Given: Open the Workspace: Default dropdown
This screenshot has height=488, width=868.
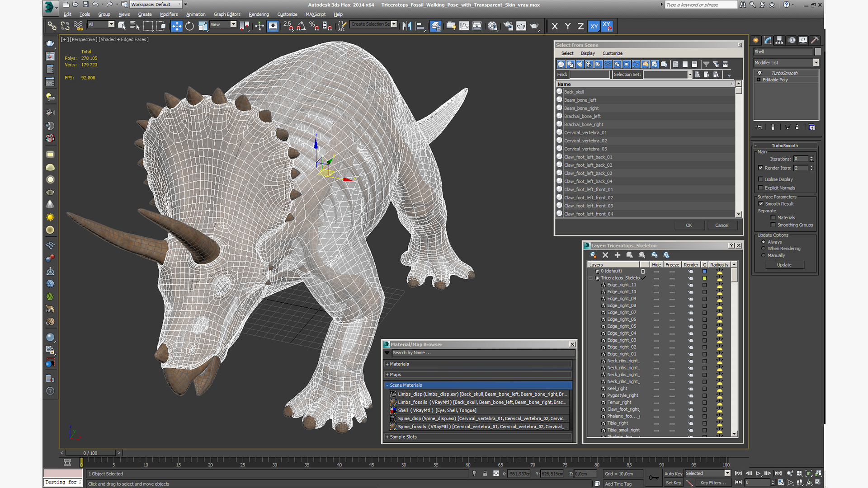Looking at the screenshot, I should pyautogui.click(x=156, y=5).
